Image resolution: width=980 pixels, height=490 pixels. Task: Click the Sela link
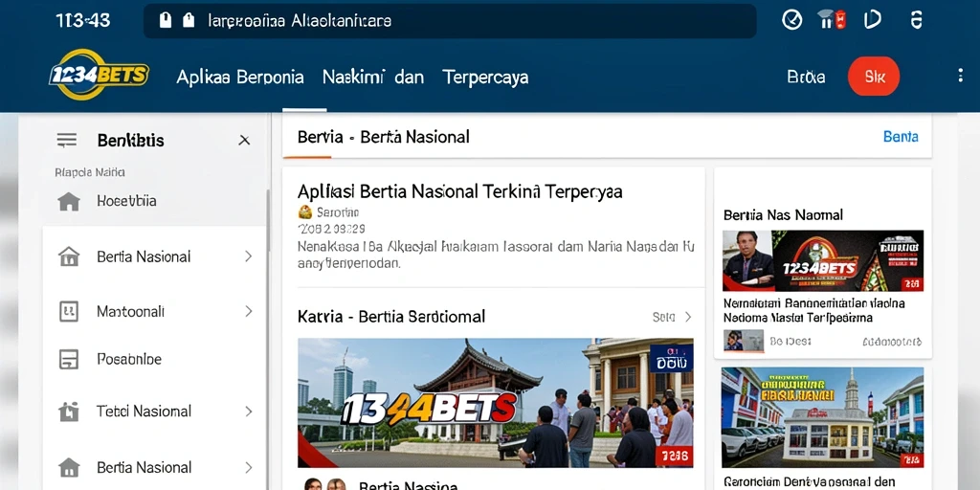click(664, 317)
